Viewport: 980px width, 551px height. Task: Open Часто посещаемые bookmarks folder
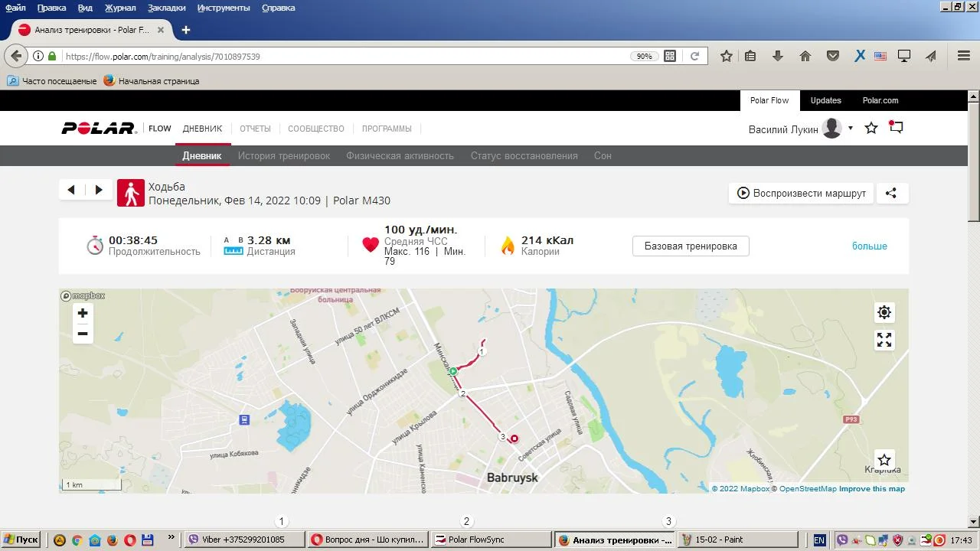pos(52,80)
